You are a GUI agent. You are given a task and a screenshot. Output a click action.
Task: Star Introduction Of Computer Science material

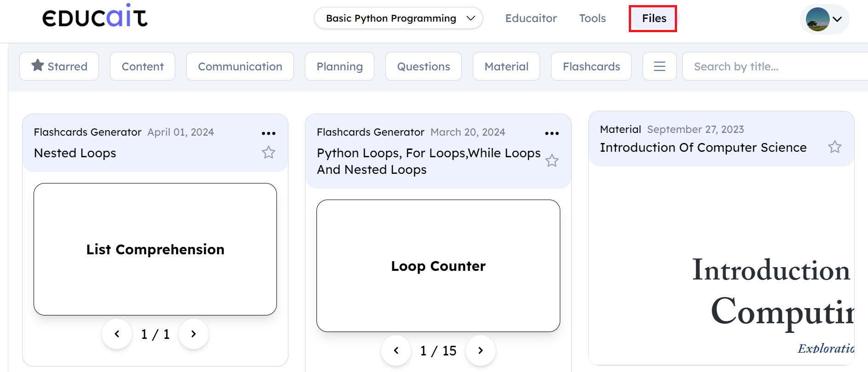(834, 147)
